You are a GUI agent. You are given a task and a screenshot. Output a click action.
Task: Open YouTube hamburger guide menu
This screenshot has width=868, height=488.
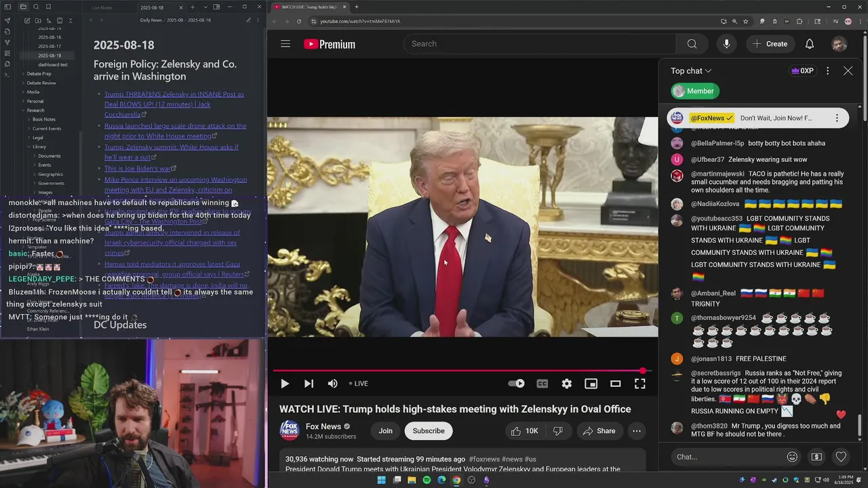click(x=285, y=44)
